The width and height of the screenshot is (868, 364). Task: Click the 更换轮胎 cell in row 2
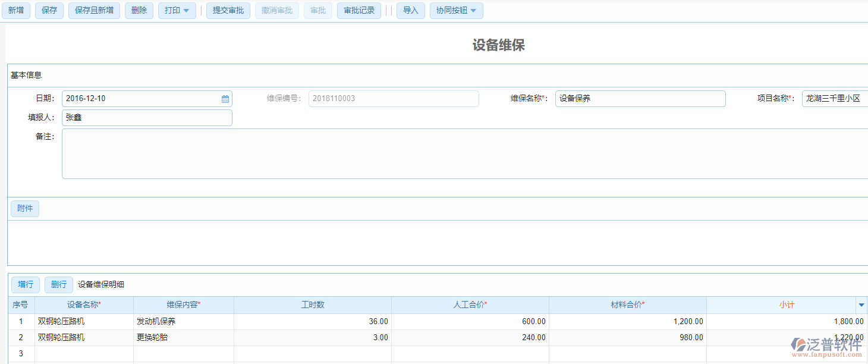(x=183, y=337)
